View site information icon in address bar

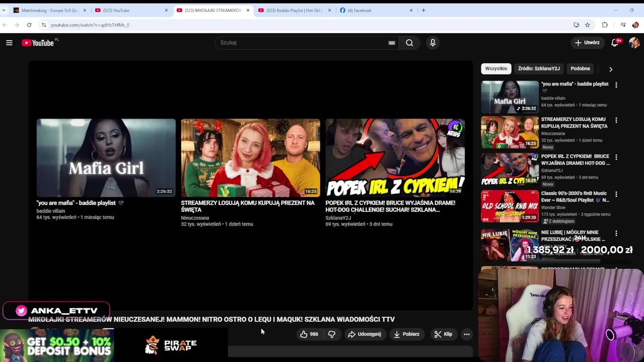click(44, 25)
